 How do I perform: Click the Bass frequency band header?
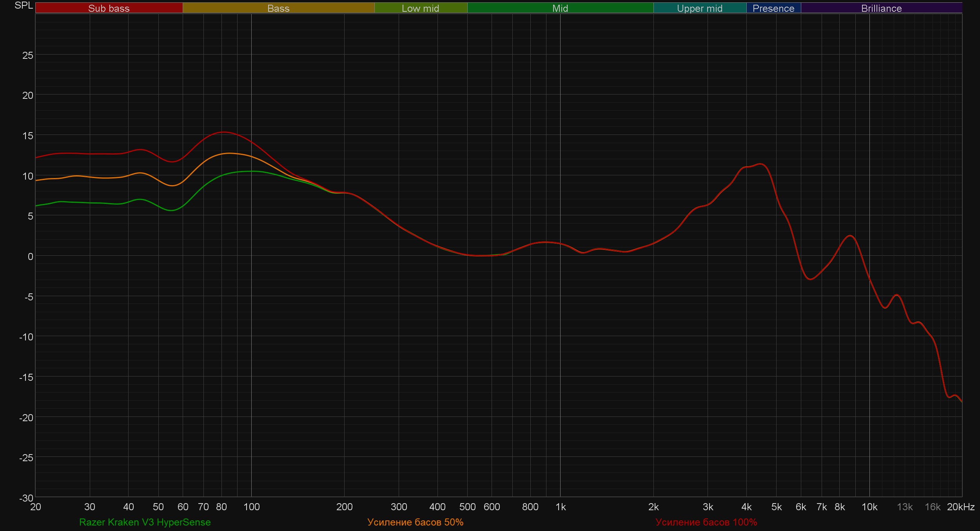pos(278,8)
